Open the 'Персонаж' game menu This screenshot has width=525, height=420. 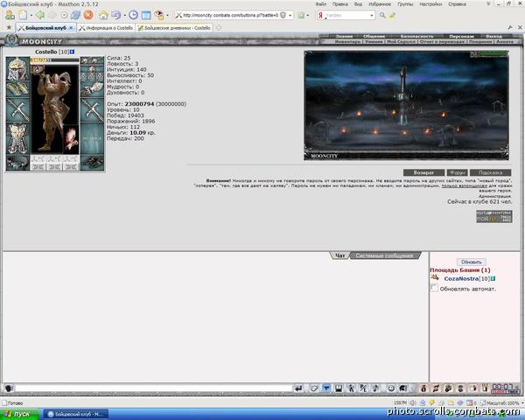[x=461, y=36]
